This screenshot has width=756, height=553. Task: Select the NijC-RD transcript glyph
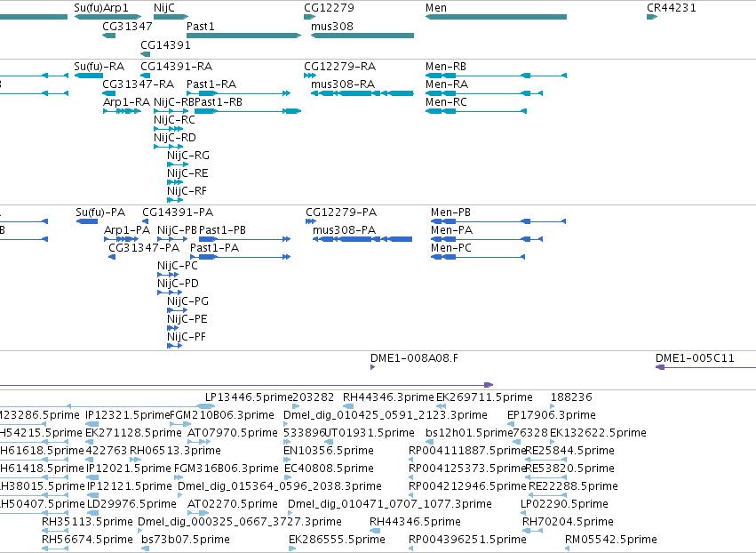pos(168,147)
